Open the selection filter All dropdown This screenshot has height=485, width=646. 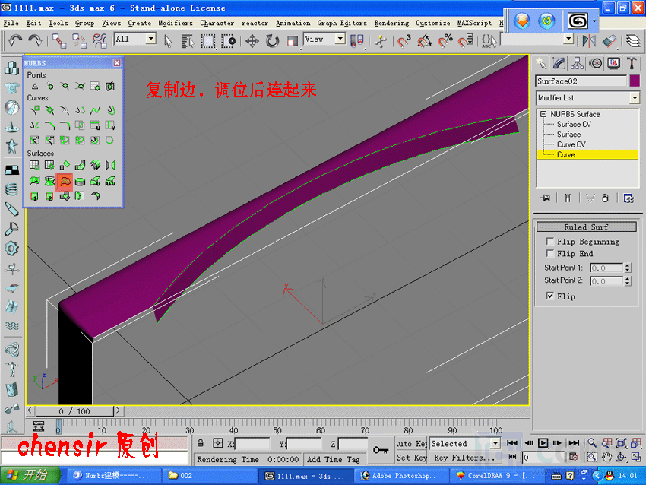tap(151, 39)
